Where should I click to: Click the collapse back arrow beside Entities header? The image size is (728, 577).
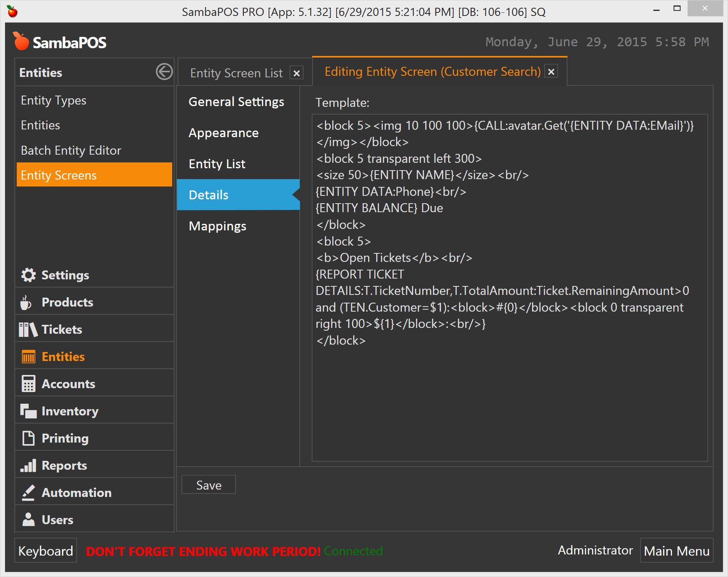(164, 72)
